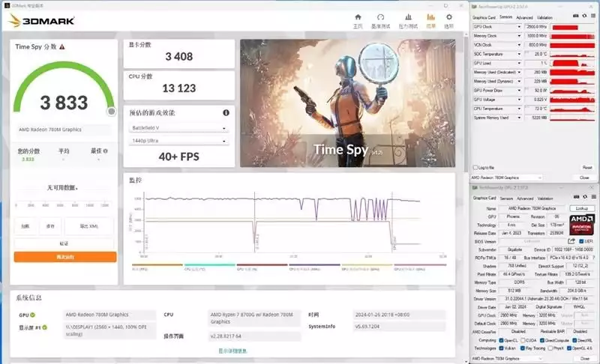Switch to Graphics Card tab in upper GPU-Z window
This screenshot has width=600, height=364.
click(x=484, y=17)
